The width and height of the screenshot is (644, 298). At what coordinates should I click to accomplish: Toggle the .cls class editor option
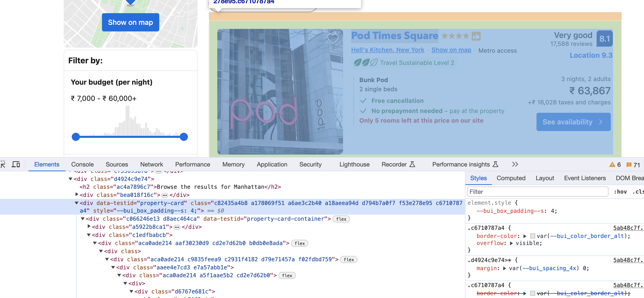click(x=638, y=192)
